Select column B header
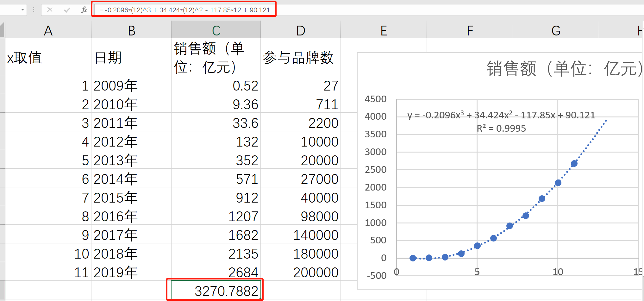The image size is (644, 301). [x=131, y=30]
